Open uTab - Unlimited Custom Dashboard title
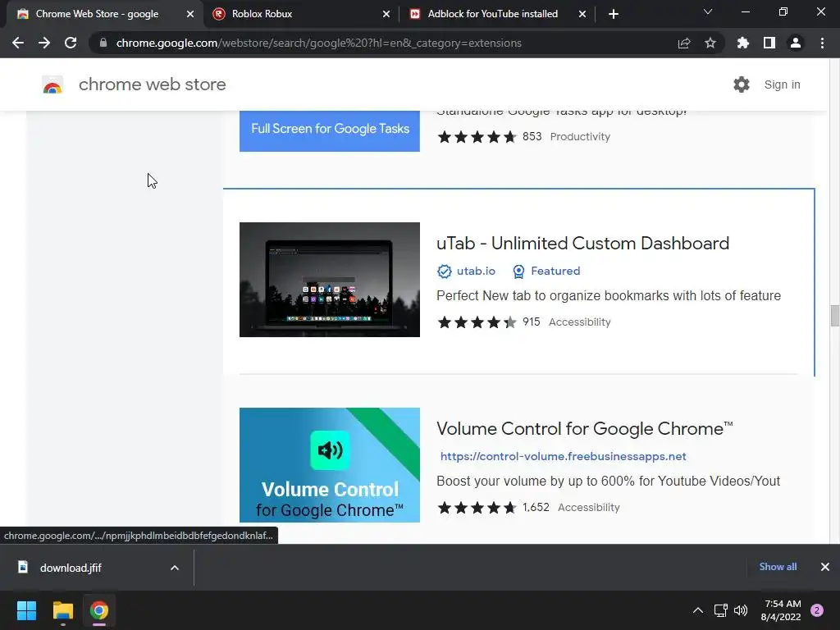Screen dimensions: 840x630 (583, 243)
